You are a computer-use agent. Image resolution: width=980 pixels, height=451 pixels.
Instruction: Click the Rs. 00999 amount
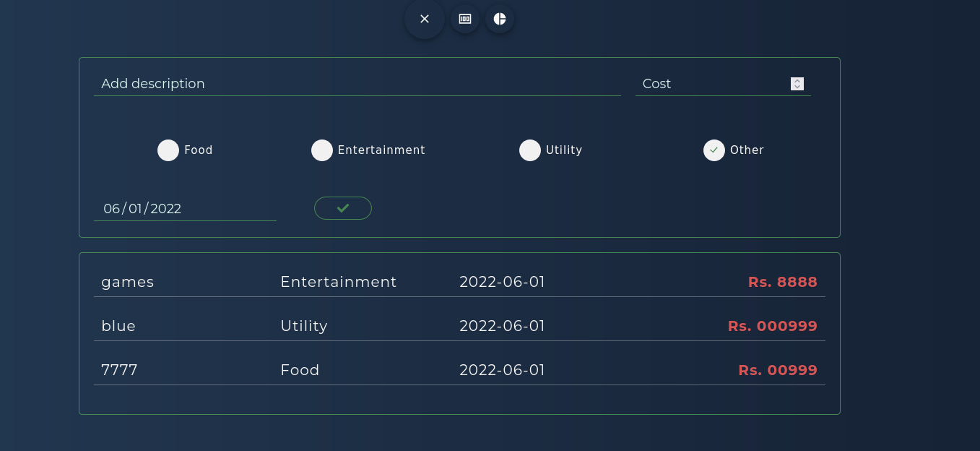(777, 370)
